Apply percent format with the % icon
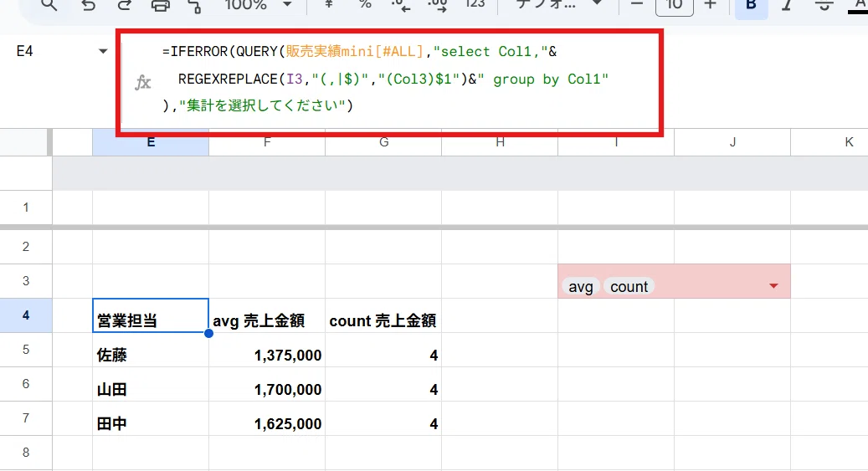Screen dimensions: 868x471 coord(365,4)
